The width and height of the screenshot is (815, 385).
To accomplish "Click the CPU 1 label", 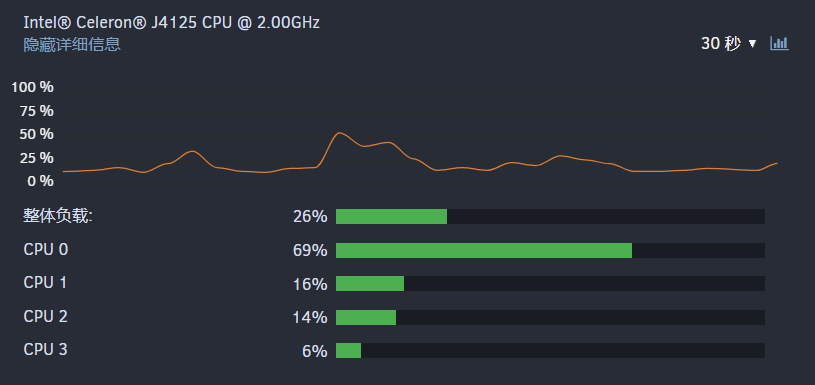I will [x=45, y=283].
